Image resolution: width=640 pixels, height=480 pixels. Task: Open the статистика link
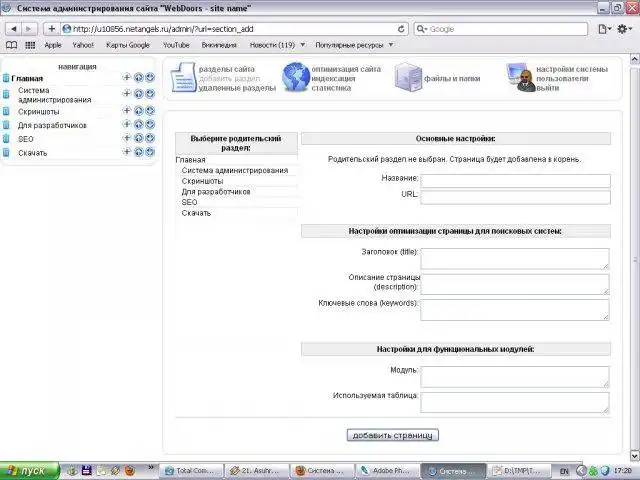click(331, 88)
